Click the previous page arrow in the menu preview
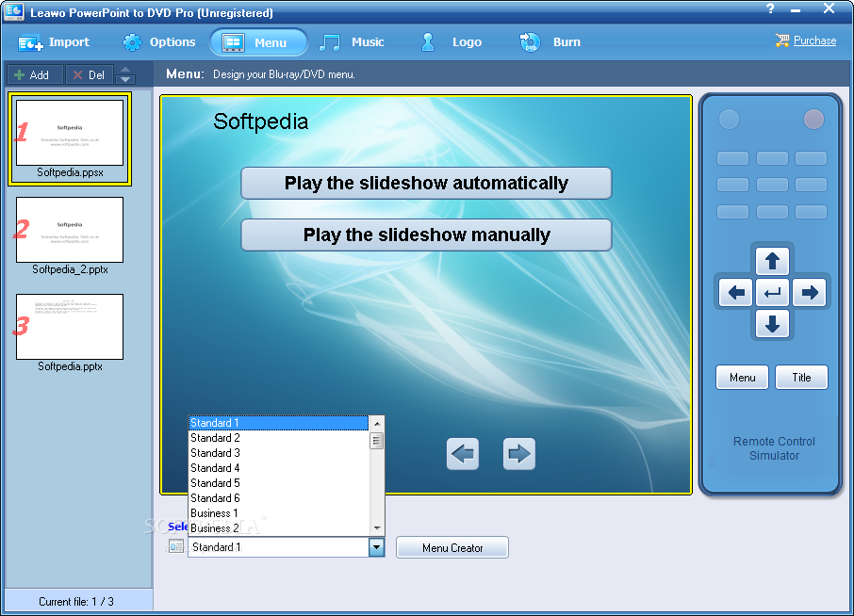 click(x=463, y=454)
